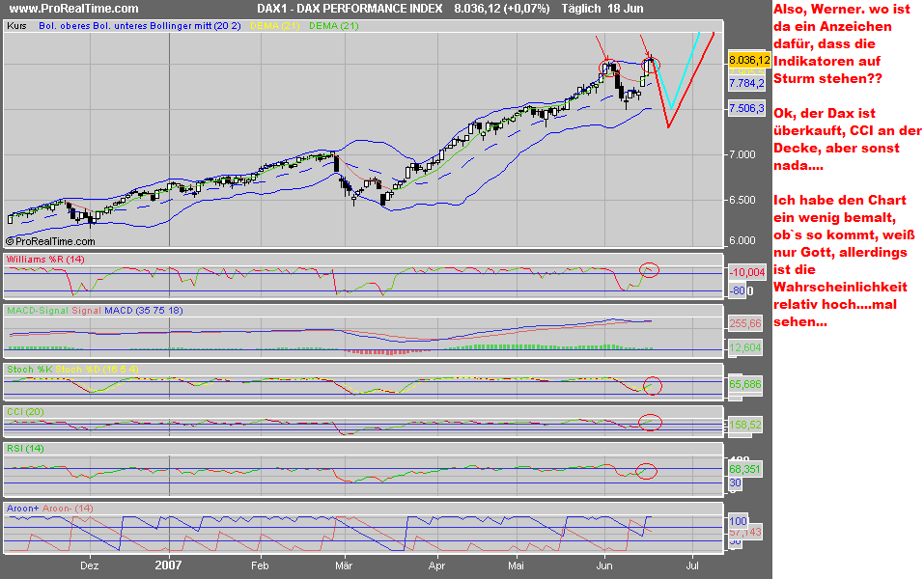Screen dimensions: 924x579
Task: Click the 255,66 MACD value tag
Action: coord(745,323)
